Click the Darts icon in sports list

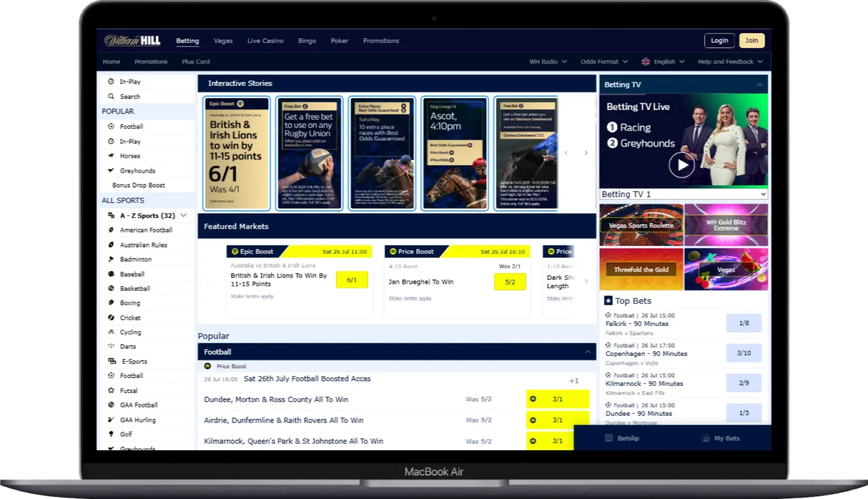(111, 346)
